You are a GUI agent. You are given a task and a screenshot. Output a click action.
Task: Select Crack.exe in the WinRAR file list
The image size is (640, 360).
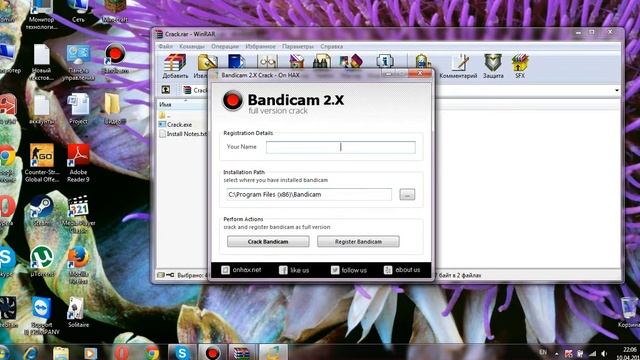tap(176, 124)
